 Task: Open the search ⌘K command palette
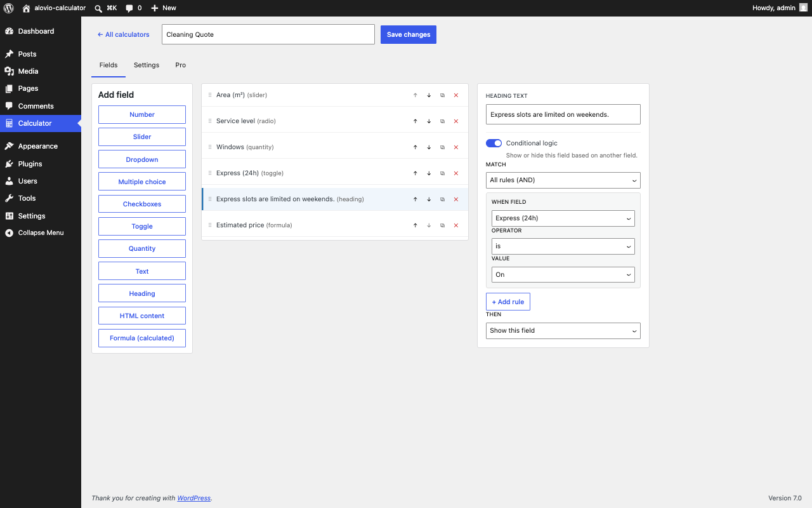pyautogui.click(x=105, y=8)
